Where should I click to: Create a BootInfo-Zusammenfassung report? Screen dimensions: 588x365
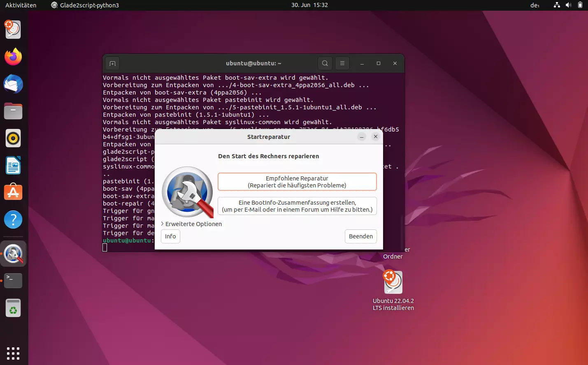click(x=297, y=206)
